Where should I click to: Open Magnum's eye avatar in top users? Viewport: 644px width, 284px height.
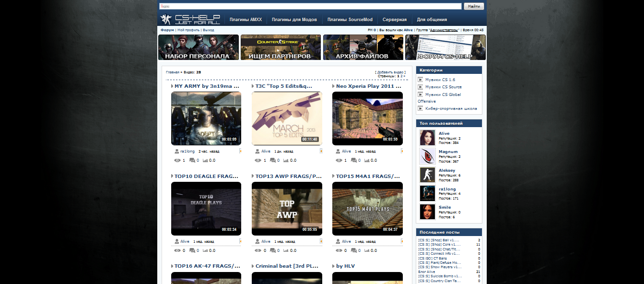click(x=427, y=156)
